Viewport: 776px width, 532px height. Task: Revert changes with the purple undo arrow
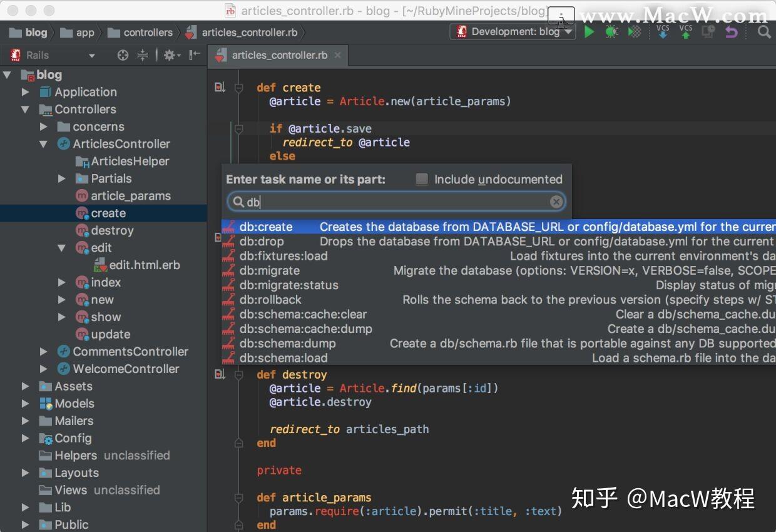731,32
